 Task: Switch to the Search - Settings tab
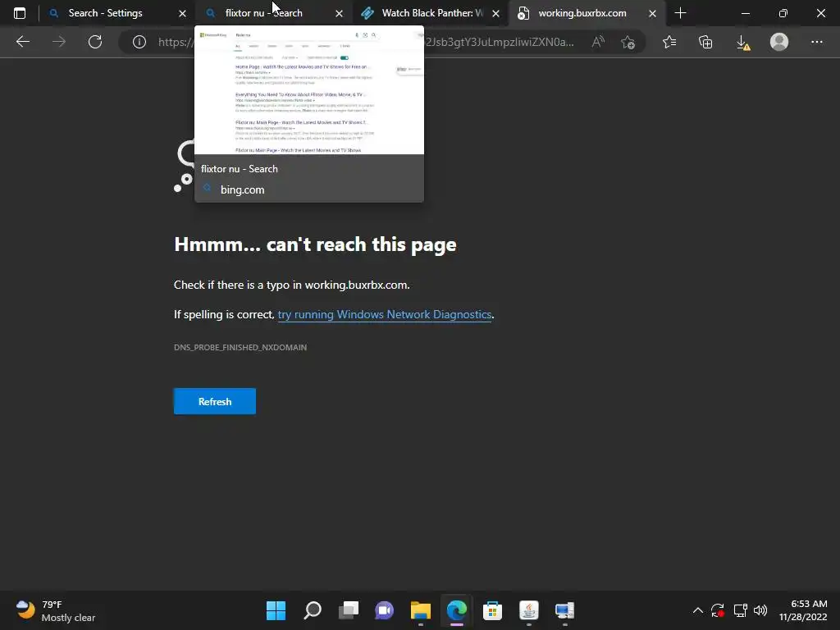116,13
